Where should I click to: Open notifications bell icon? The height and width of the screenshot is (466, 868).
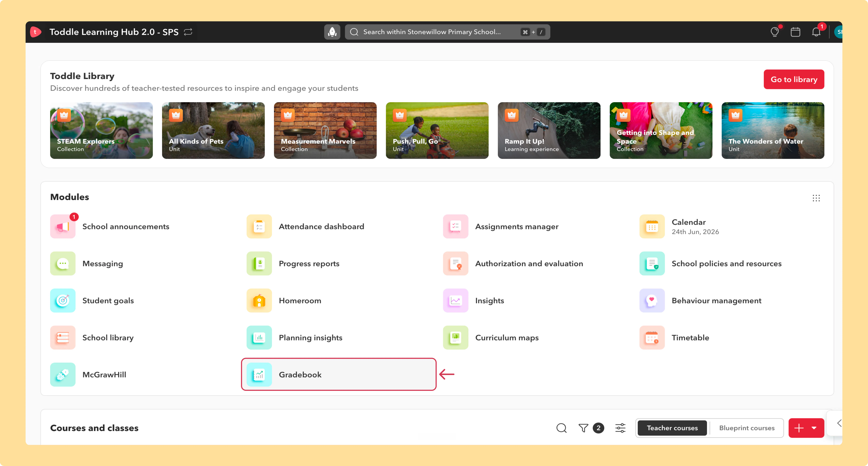tap(816, 32)
